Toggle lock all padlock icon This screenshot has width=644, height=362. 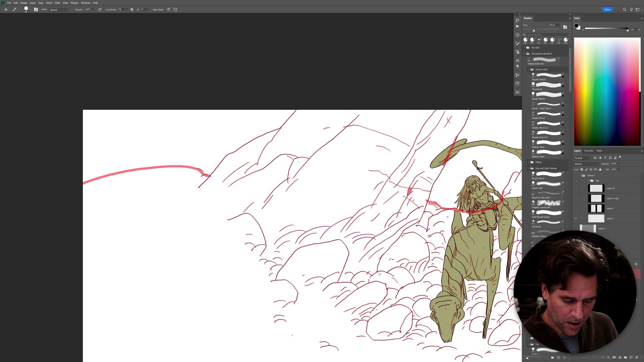point(600,170)
